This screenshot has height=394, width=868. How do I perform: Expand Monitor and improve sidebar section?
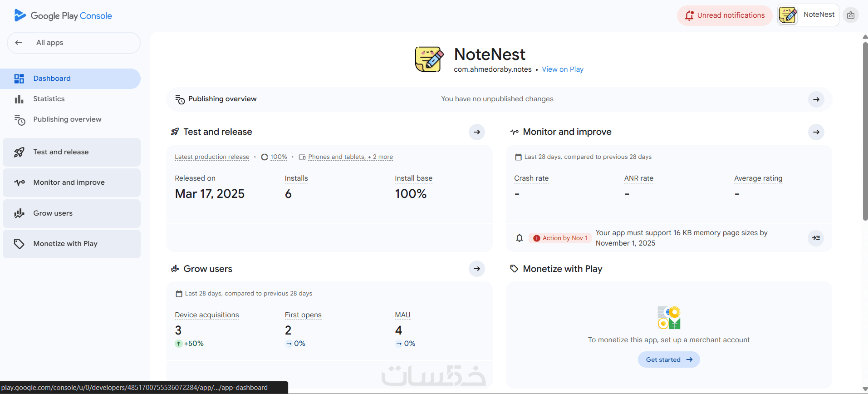coord(72,182)
